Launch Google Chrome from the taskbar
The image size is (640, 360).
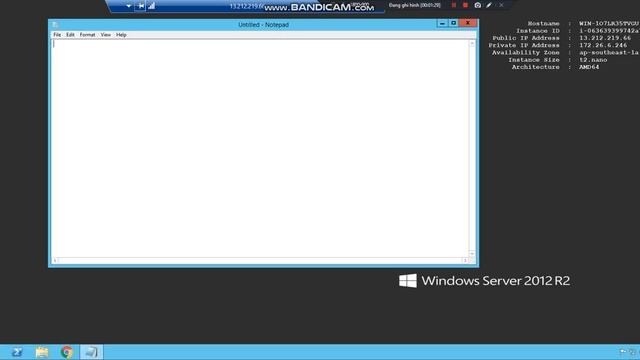click(67, 352)
